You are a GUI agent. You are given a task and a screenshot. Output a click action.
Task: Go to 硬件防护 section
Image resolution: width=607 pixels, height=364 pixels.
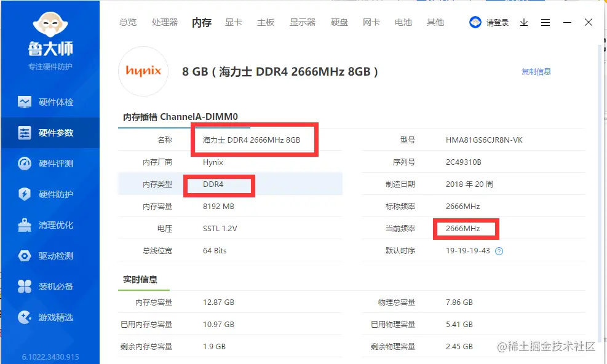(x=50, y=194)
